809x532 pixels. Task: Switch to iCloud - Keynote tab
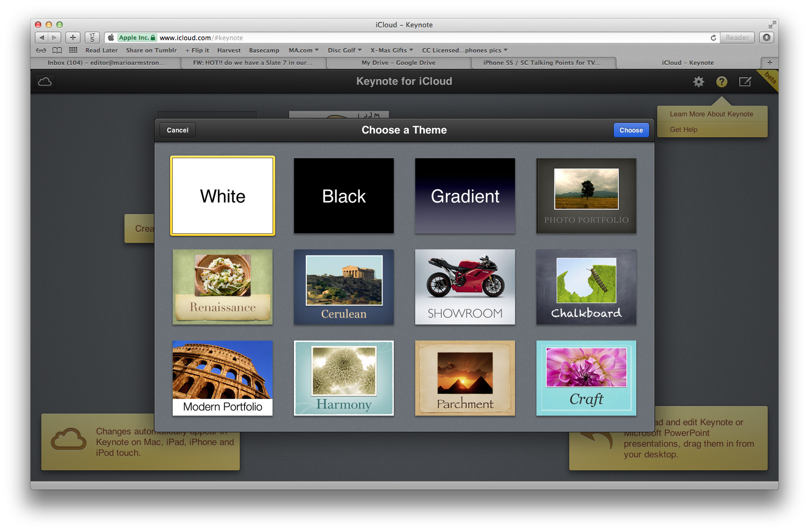pyautogui.click(x=688, y=63)
